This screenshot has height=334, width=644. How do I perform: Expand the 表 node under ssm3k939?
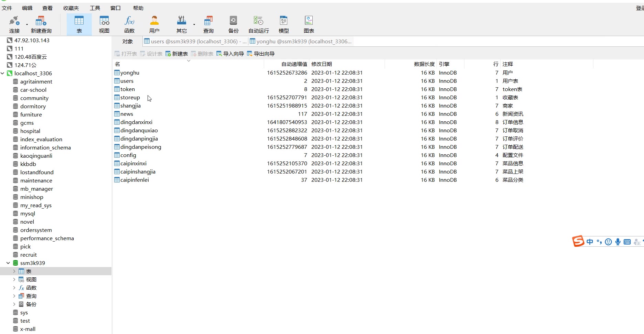pos(14,271)
